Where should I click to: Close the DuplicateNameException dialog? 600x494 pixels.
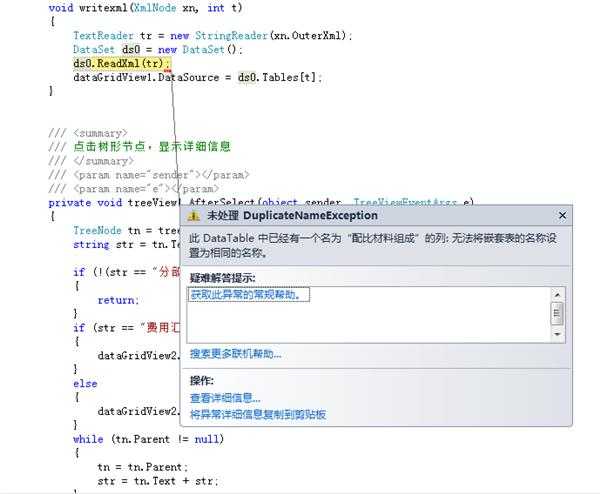[562, 216]
